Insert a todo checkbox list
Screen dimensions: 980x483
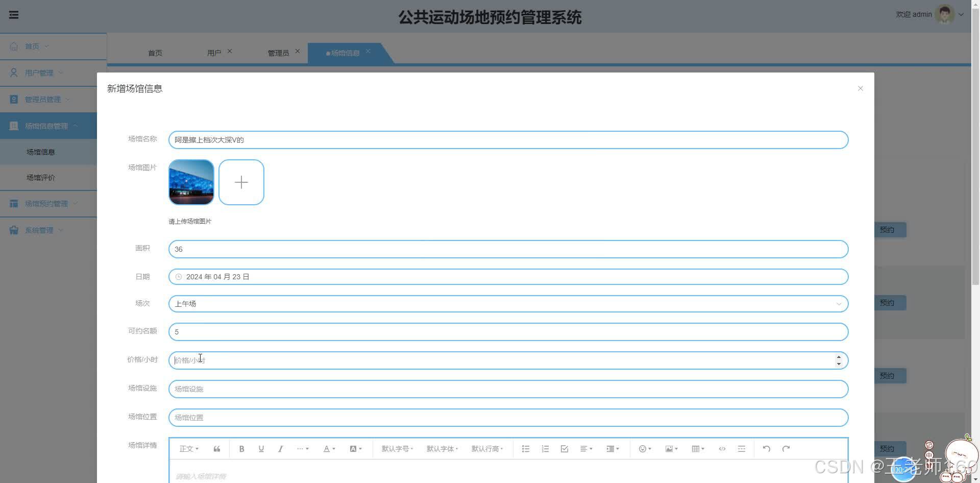pyautogui.click(x=564, y=449)
